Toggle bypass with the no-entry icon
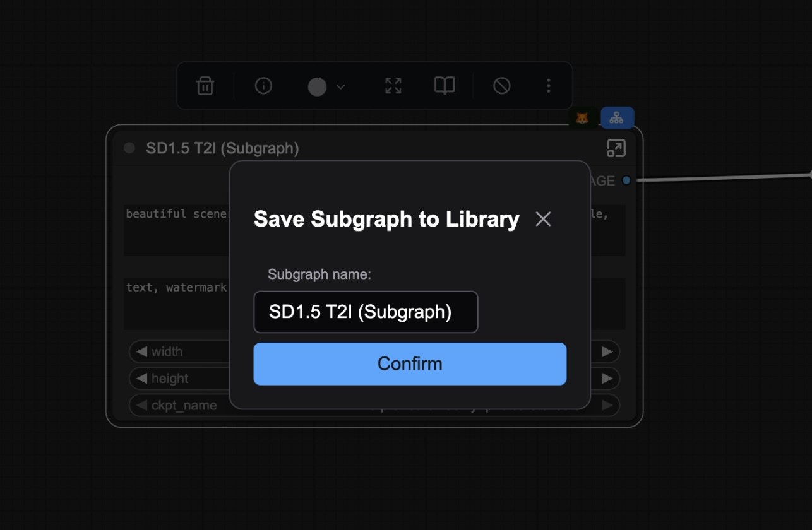This screenshot has width=812, height=530. click(502, 86)
